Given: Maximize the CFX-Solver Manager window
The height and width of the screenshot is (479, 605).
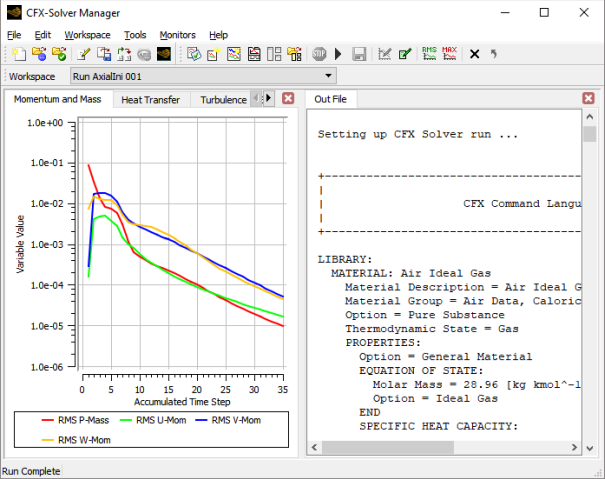Looking at the screenshot, I should point(544,13).
